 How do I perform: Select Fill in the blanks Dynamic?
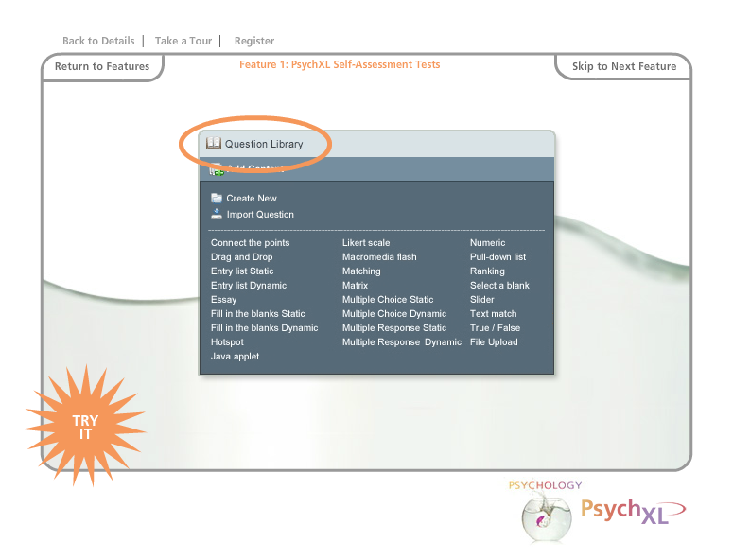point(265,327)
